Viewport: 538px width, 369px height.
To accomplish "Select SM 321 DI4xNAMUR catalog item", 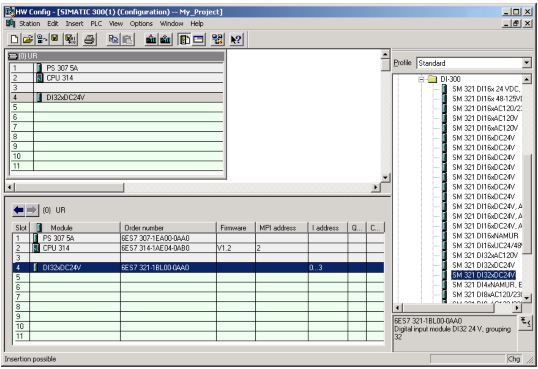I will click(x=487, y=285).
